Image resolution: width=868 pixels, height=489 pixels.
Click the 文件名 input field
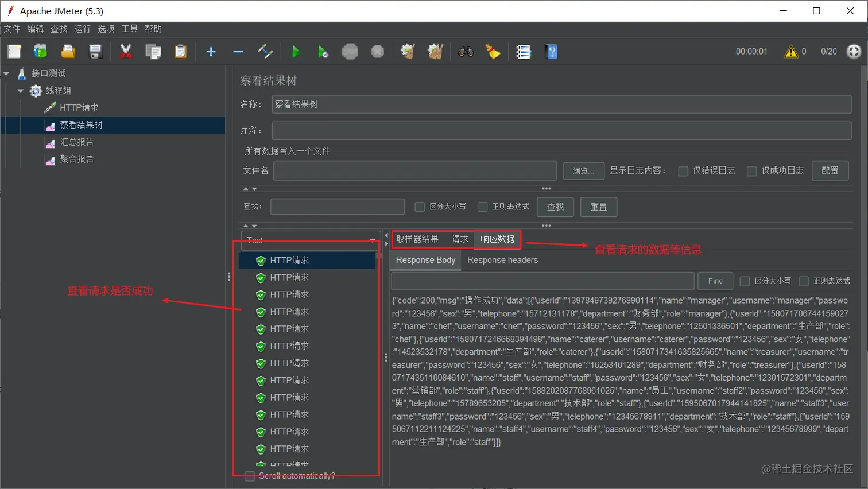click(415, 171)
